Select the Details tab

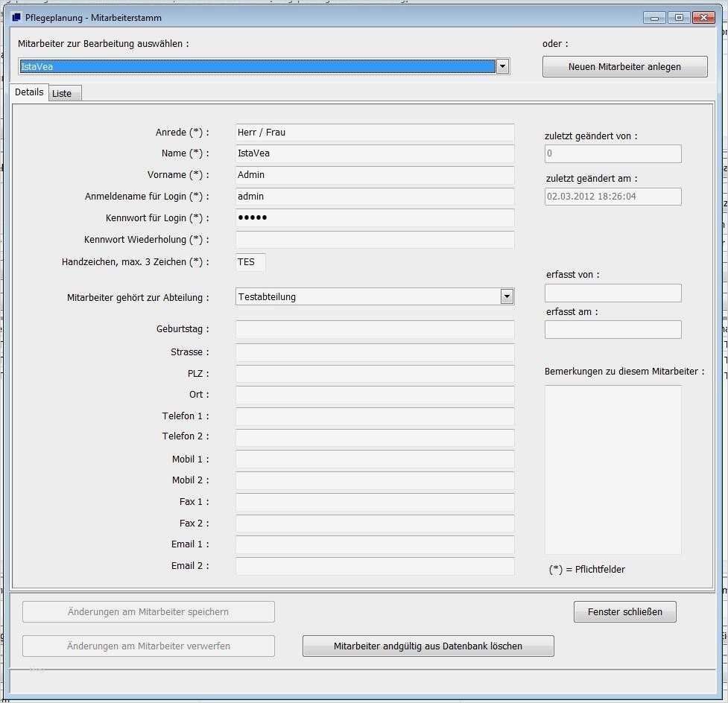pos(29,92)
